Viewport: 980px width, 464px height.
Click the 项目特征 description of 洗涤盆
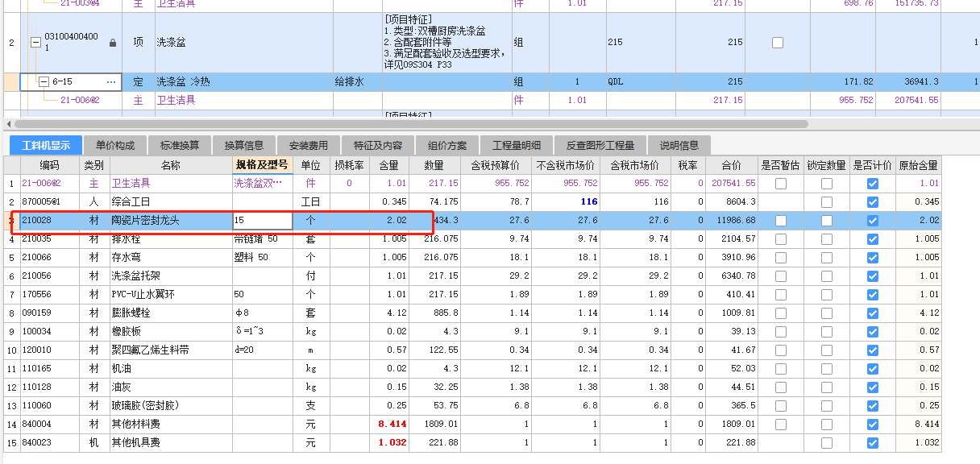[x=446, y=42]
